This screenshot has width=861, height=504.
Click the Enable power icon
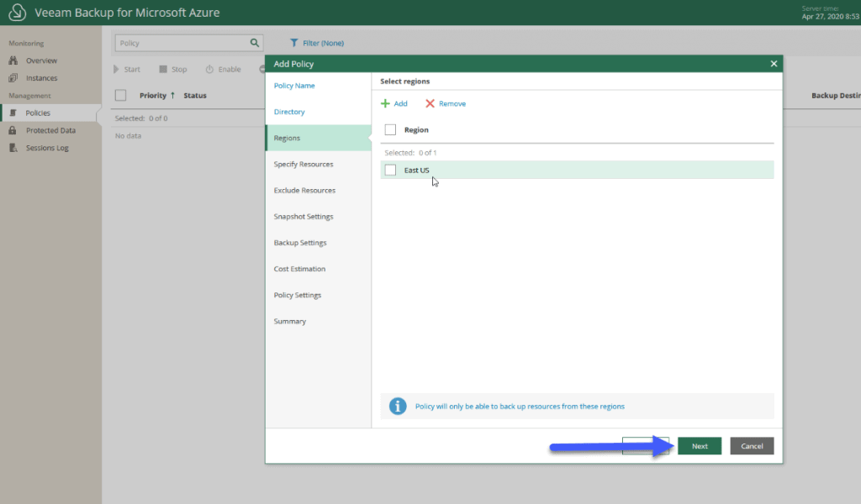point(209,69)
